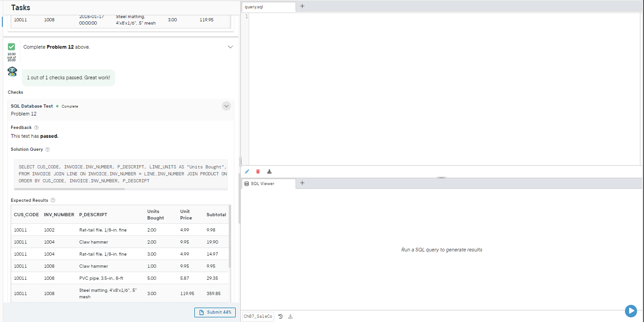
Task: Click the green completed checkmark for Problem 12
Action: click(12, 47)
